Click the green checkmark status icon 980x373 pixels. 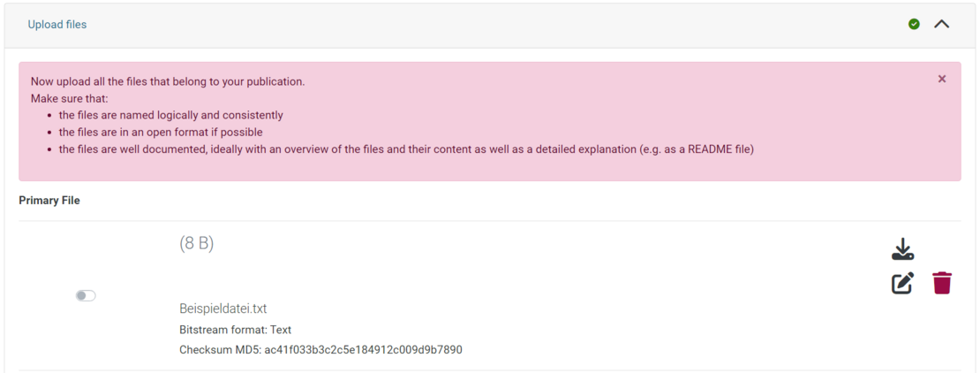pyautogui.click(x=914, y=24)
